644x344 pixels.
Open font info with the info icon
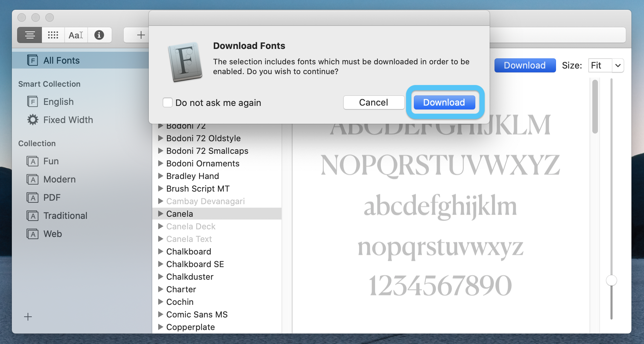[x=100, y=35]
